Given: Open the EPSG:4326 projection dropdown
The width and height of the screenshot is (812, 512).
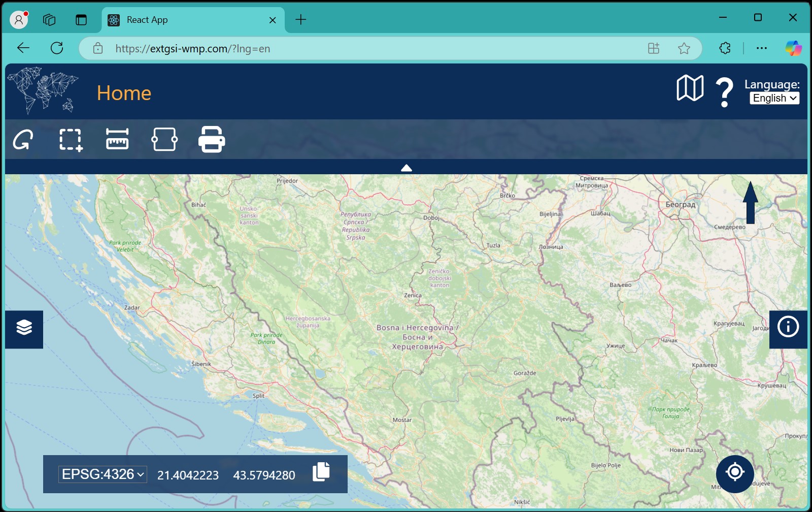Looking at the screenshot, I should click(101, 474).
